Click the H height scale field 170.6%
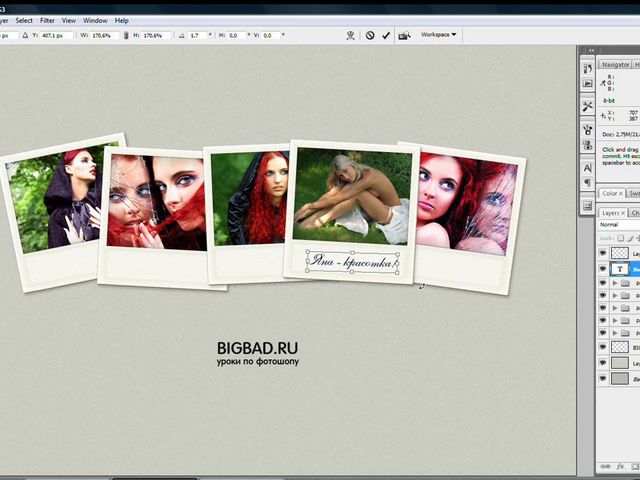640x480 pixels. [x=156, y=36]
